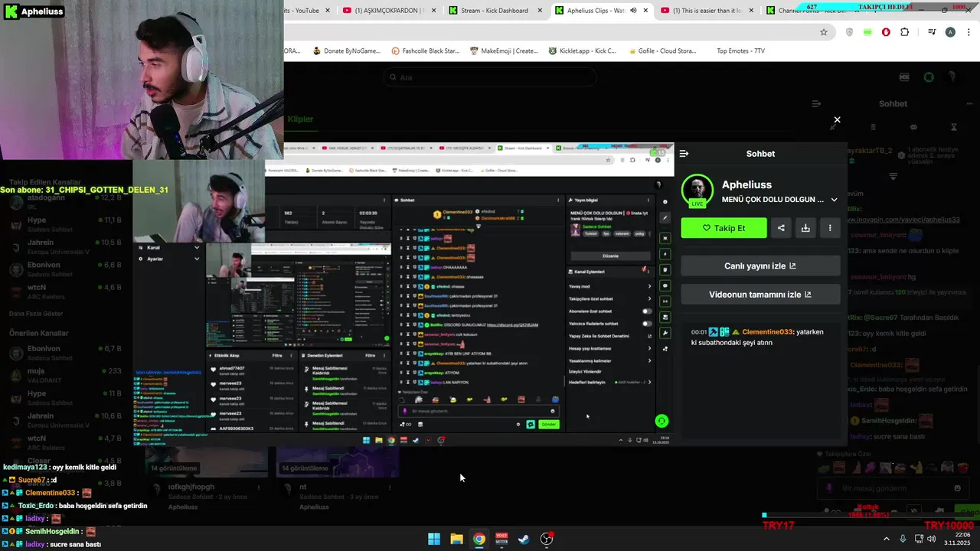Open clock showing 22:06 in taskbar
The height and width of the screenshot is (551, 980).
(959, 539)
